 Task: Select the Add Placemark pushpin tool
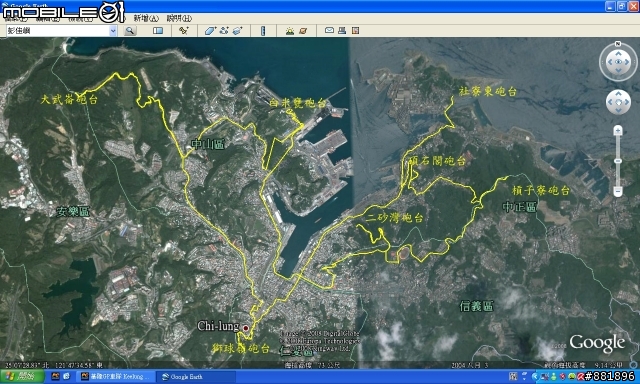pos(184,31)
